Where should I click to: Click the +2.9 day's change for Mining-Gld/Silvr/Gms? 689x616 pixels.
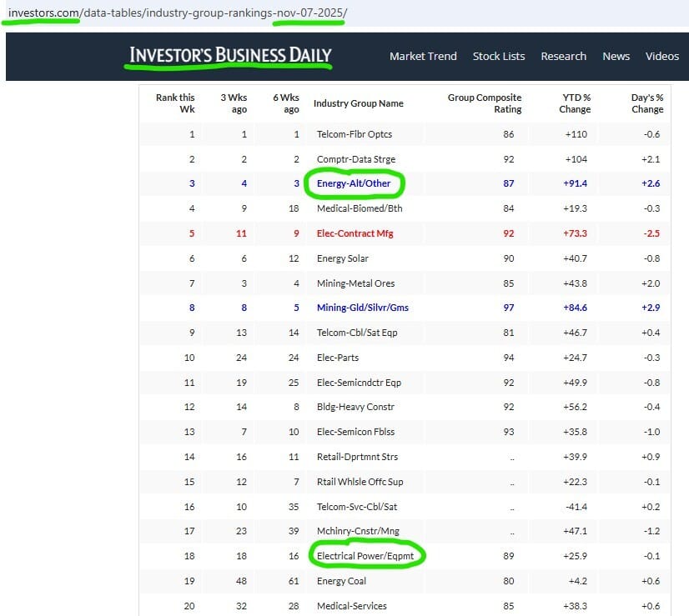(651, 308)
